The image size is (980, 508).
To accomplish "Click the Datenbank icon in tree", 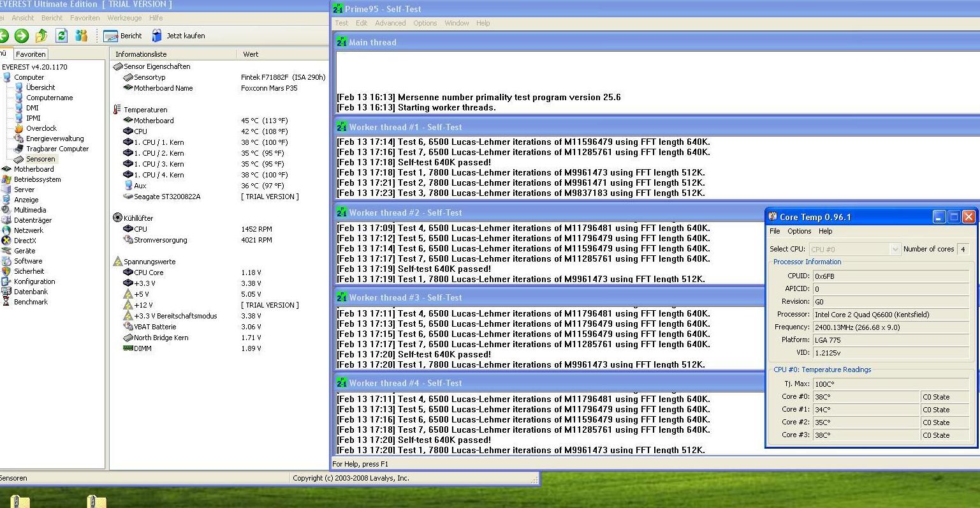I will click(6, 292).
